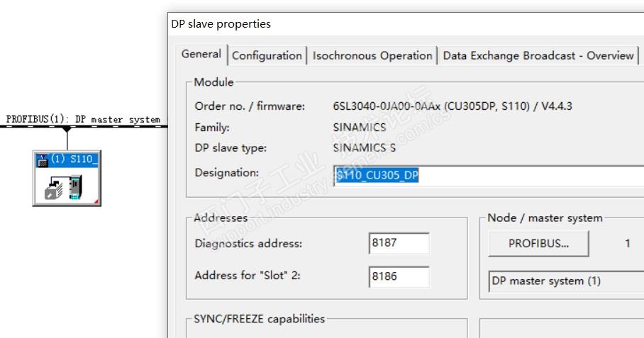Open Data Exchange Broadcast - Overview tab

point(538,56)
